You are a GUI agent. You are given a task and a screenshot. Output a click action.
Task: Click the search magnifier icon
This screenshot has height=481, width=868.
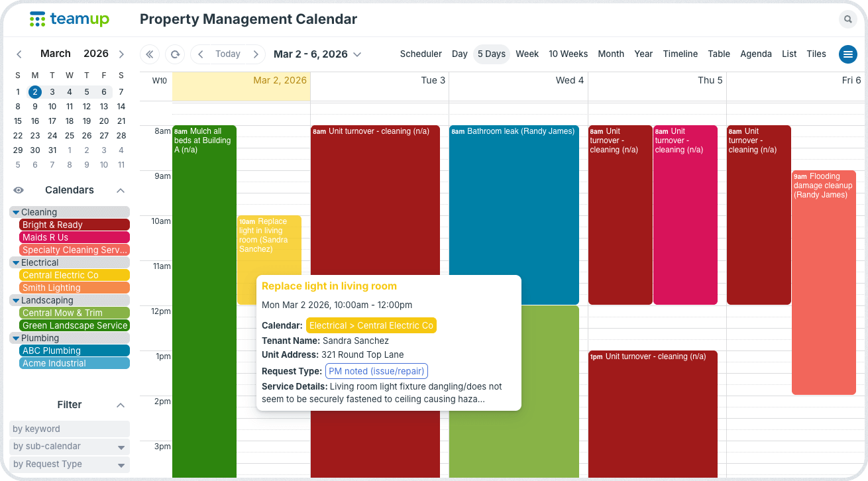click(x=847, y=20)
